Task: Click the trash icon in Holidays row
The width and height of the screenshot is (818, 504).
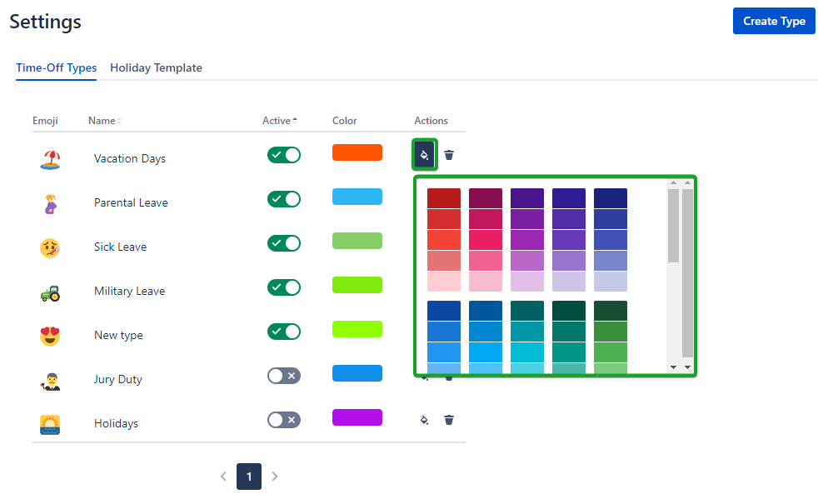Action: [x=449, y=420]
